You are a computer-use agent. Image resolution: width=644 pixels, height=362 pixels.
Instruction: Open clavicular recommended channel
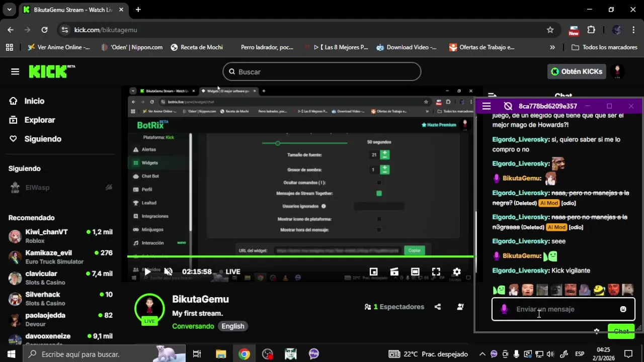[60, 278]
